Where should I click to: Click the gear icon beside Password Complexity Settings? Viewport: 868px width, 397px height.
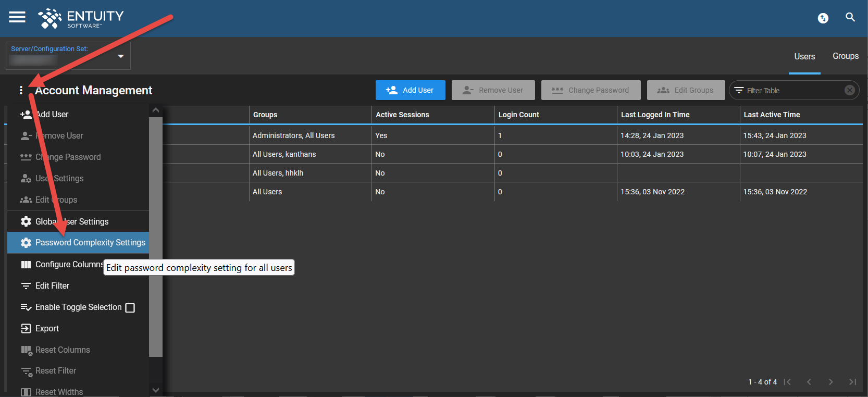(x=26, y=243)
